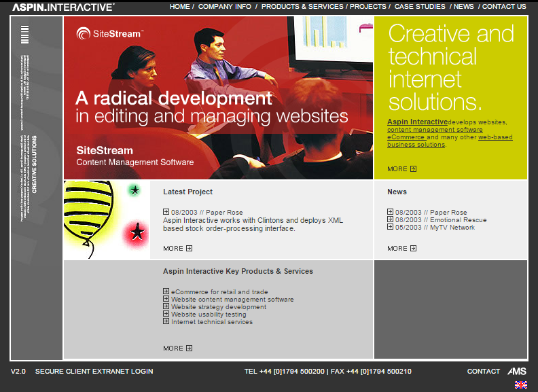Viewport: 538px width, 392px height.
Task: Follow the eCommerce link in yellow panel
Action: (407, 137)
